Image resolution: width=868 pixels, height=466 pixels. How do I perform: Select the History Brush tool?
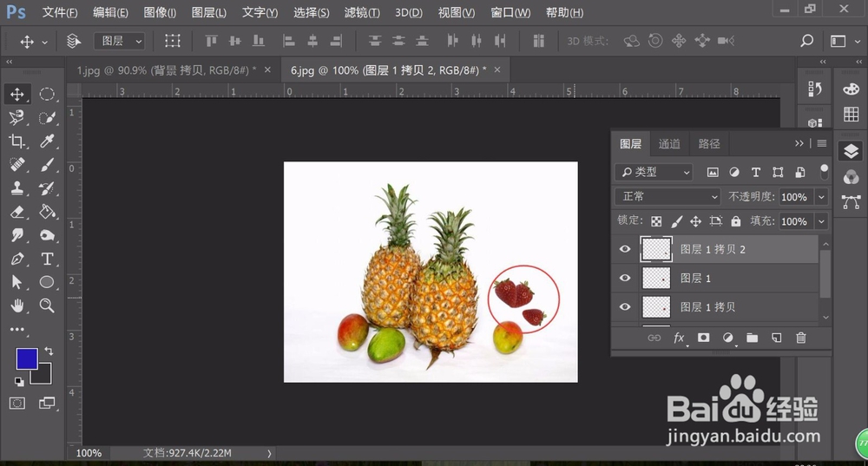tap(47, 188)
